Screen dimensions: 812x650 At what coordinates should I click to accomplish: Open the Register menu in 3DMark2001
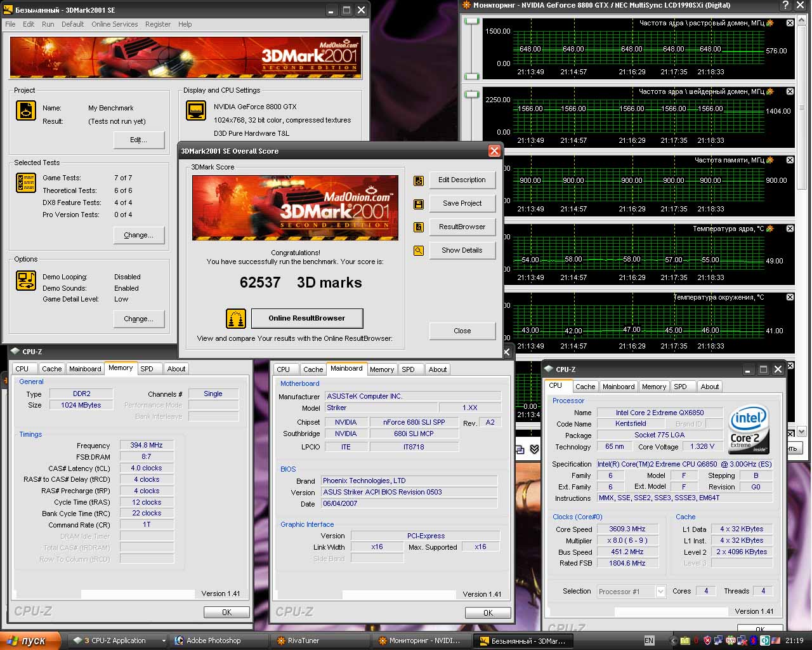158,24
